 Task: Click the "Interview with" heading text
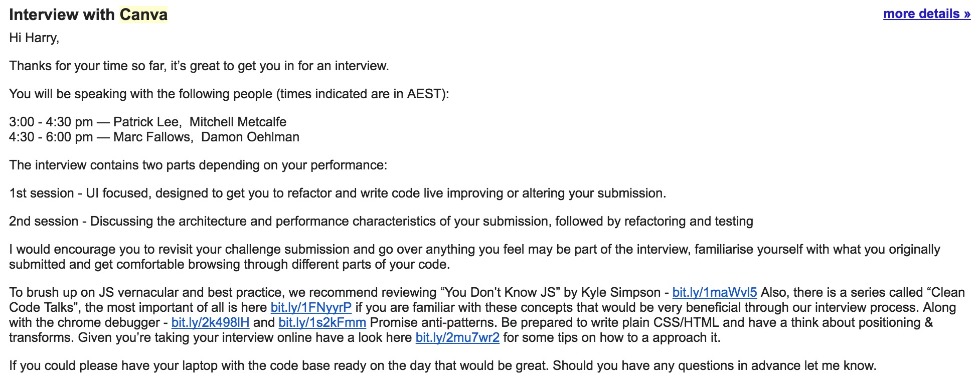(62, 15)
